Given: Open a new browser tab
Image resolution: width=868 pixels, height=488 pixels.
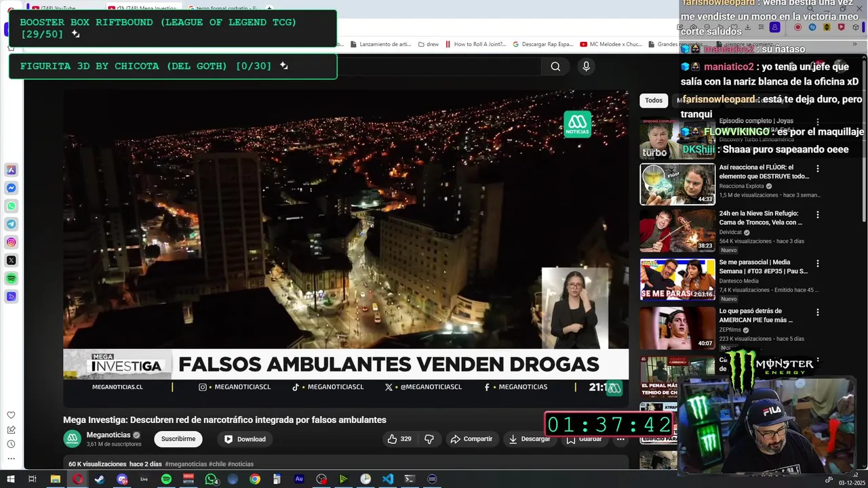Looking at the screenshot, I should click(x=269, y=8).
